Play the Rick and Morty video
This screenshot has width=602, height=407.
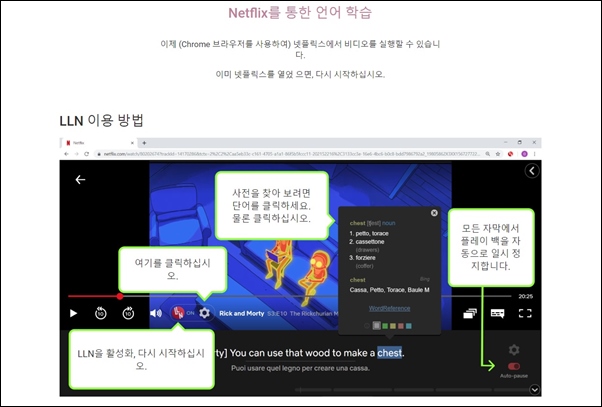tap(73, 313)
